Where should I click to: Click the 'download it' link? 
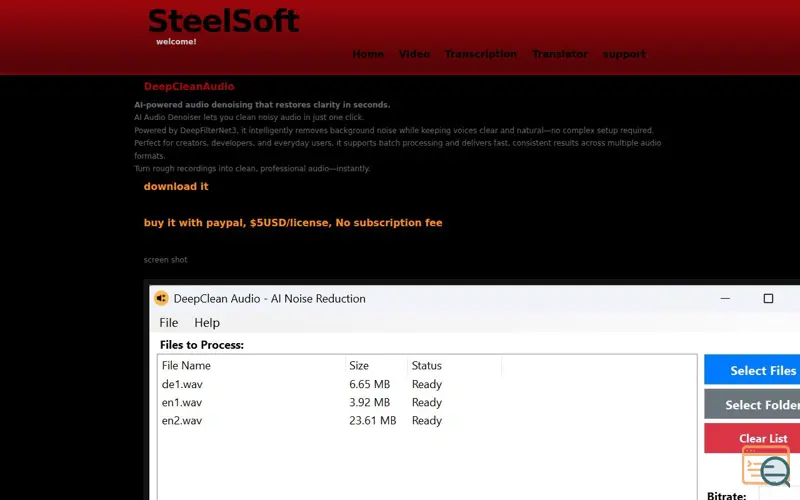coord(176,186)
